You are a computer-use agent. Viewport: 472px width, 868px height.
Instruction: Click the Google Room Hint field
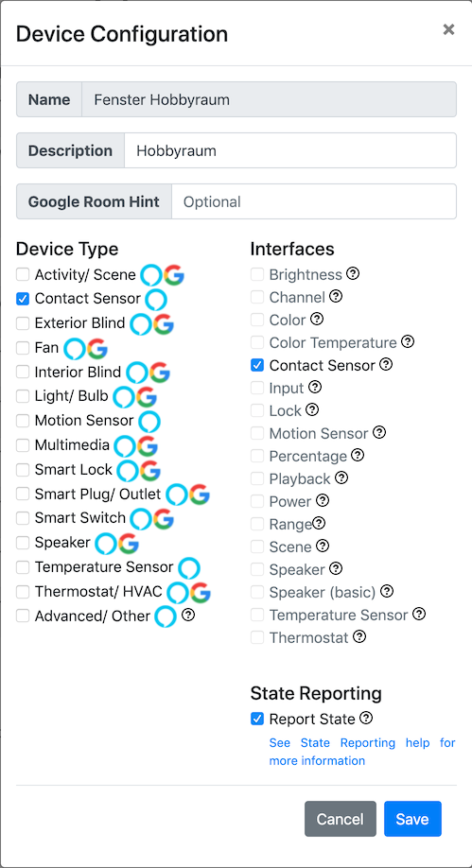(313, 201)
